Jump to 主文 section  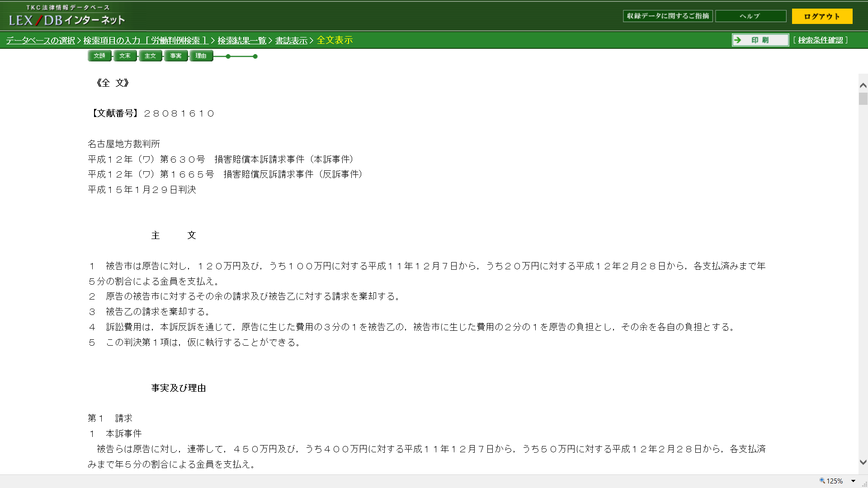tap(150, 56)
